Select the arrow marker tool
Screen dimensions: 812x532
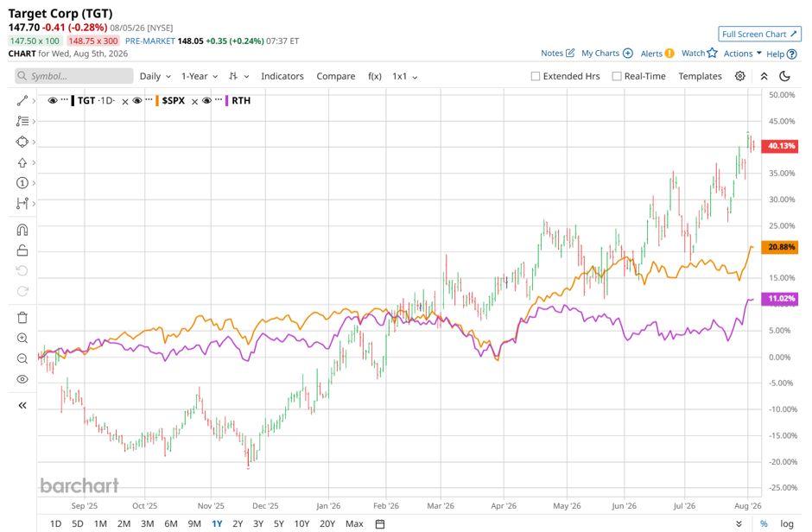pos(22,162)
